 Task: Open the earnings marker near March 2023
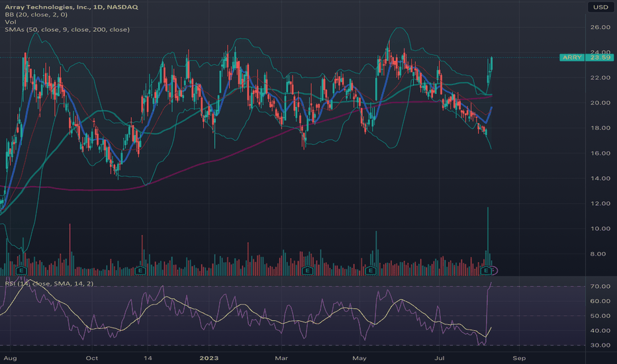307,270
